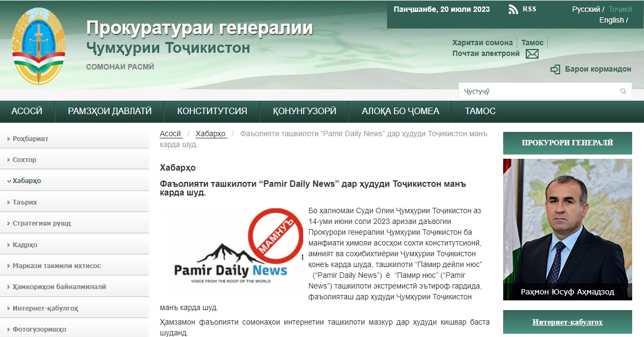Click the login icon beside Барои кормандон

(x=555, y=69)
